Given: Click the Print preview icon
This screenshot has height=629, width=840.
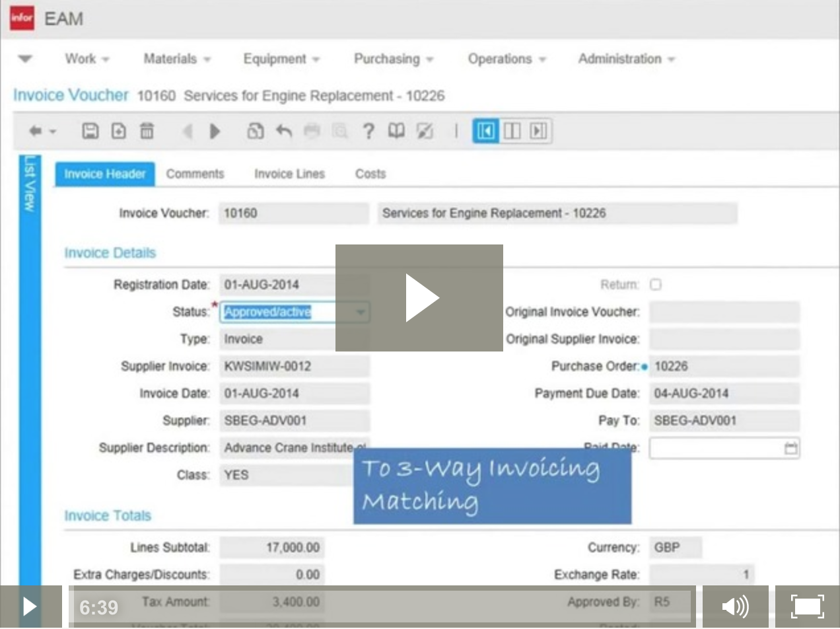Looking at the screenshot, I should pyautogui.click(x=339, y=131).
